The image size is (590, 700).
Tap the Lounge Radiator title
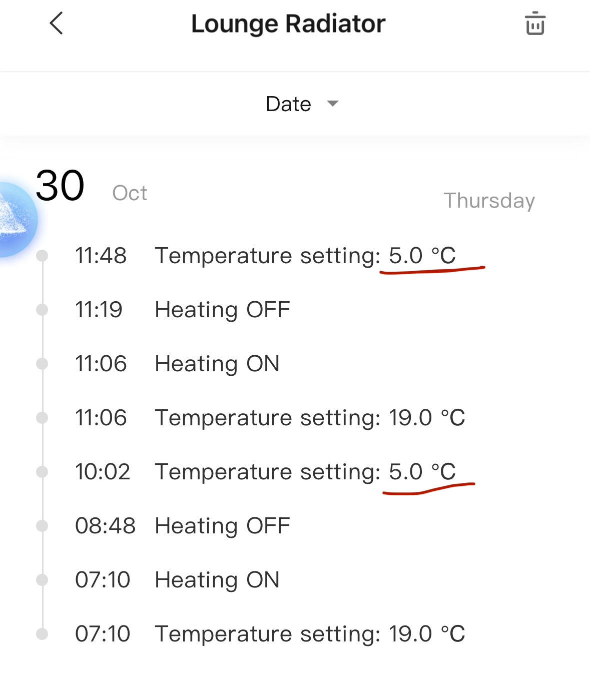pyautogui.click(x=288, y=24)
